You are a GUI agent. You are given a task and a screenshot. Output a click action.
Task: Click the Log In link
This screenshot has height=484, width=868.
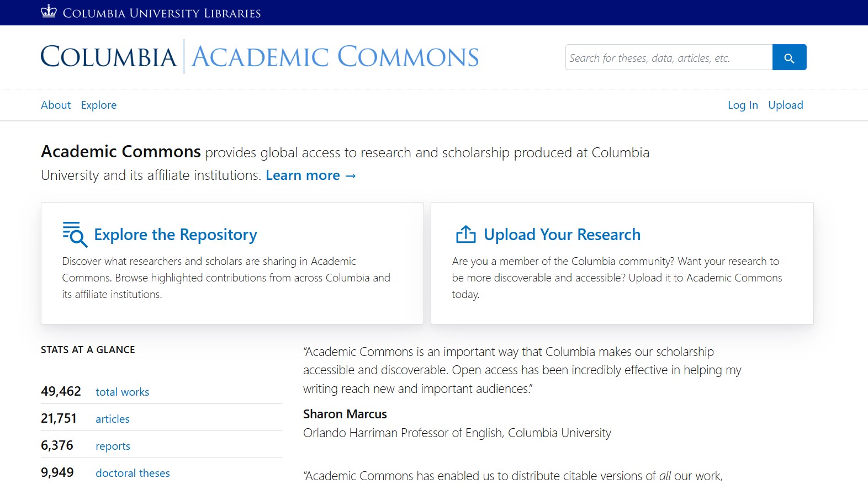743,105
